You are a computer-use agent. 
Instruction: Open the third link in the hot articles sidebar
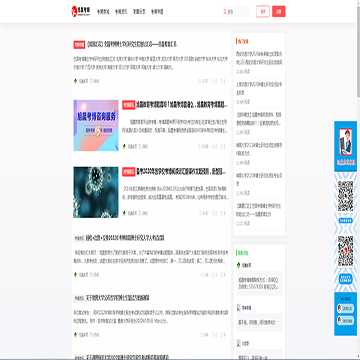(x=259, y=119)
